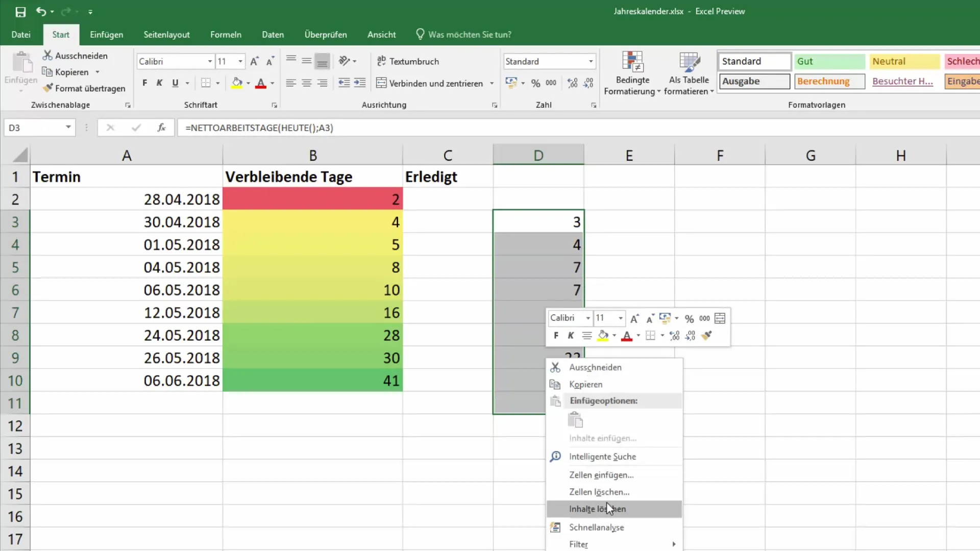
Task: Click the text orientation icon
Action: (345, 61)
